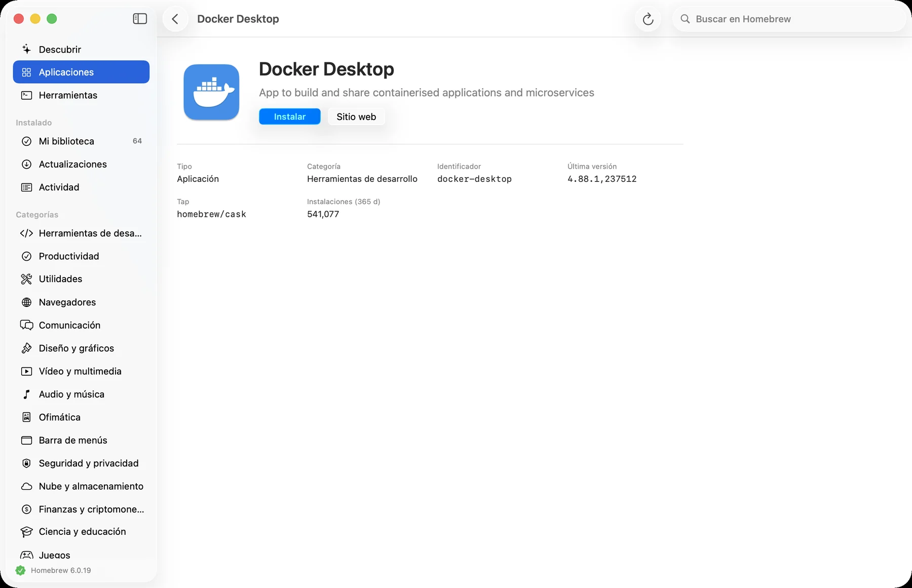Open the Audio y música category
The height and width of the screenshot is (588, 912).
coord(81,394)
